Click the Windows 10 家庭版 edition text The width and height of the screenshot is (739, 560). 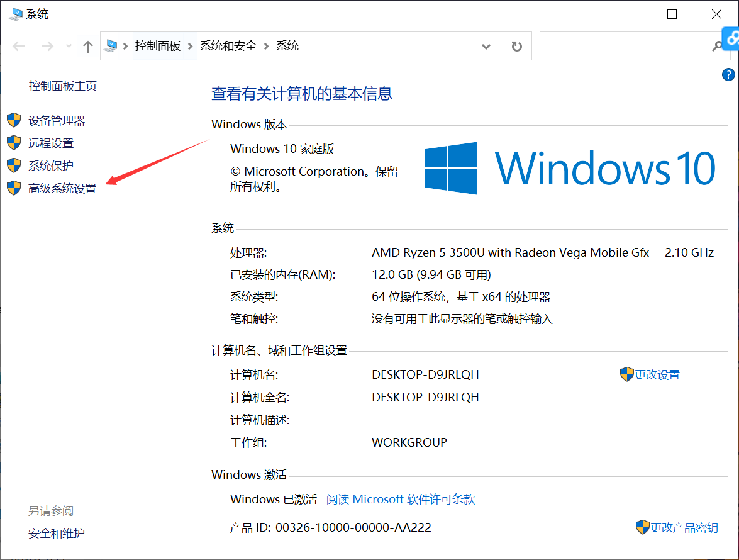click(282, 149)
